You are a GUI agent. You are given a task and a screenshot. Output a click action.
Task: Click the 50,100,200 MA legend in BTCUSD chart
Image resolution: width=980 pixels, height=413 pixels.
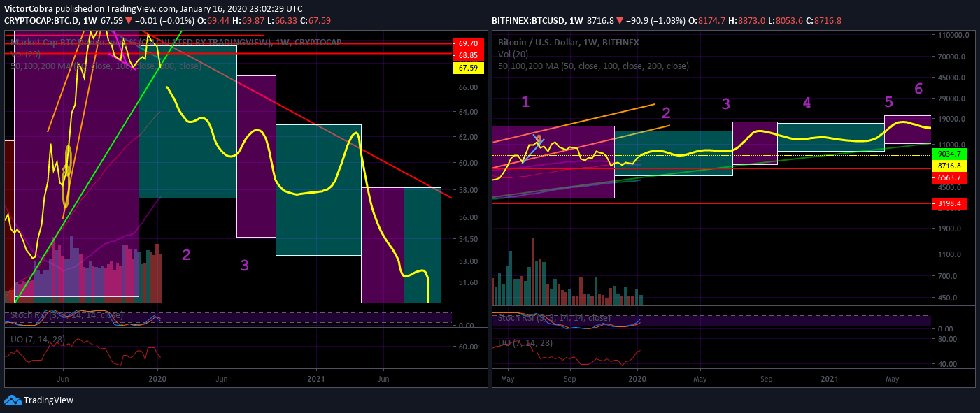coord(593,66)
